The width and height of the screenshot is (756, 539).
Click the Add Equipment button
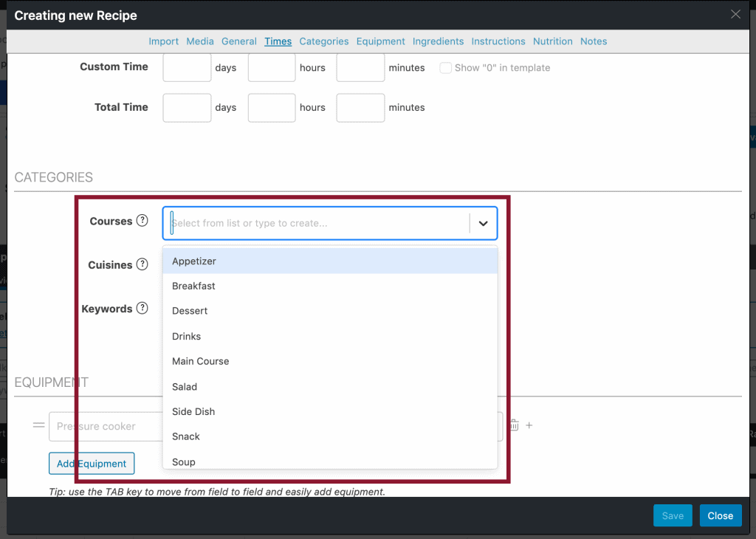coord(92,463)
